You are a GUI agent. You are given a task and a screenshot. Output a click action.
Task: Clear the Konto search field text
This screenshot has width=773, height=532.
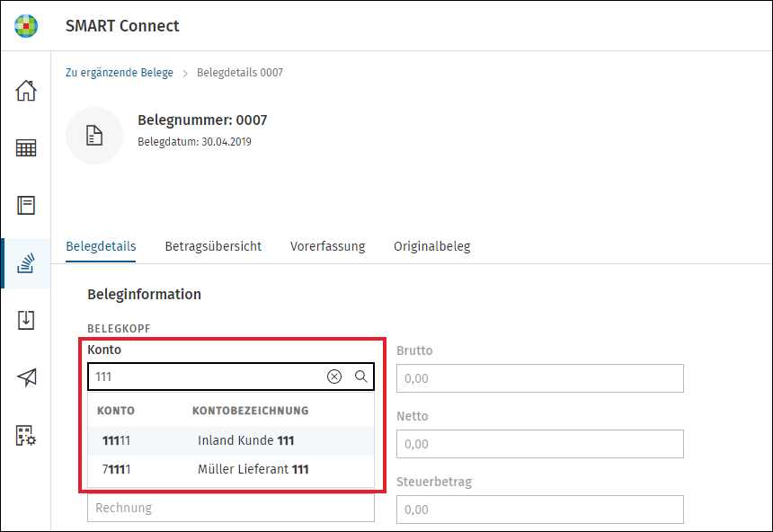pyautogui.click(x=334, y=377)
